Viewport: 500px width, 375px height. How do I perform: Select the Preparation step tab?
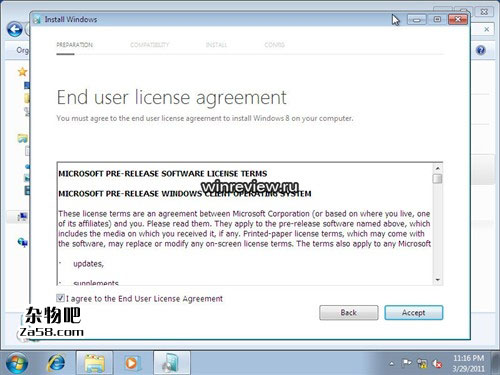tap(75, 45)
